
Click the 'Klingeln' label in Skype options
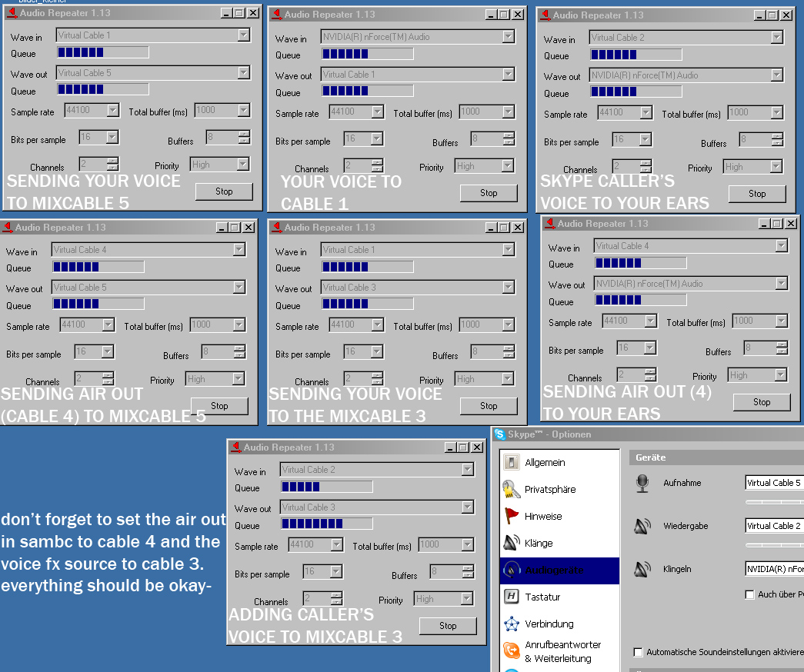click(x=677, y=569)
